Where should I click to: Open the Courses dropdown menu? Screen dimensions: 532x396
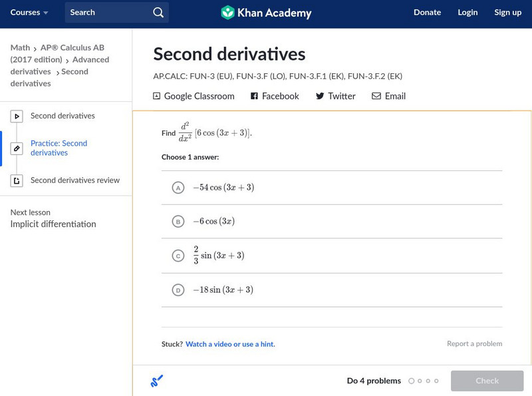click(29, 13)
